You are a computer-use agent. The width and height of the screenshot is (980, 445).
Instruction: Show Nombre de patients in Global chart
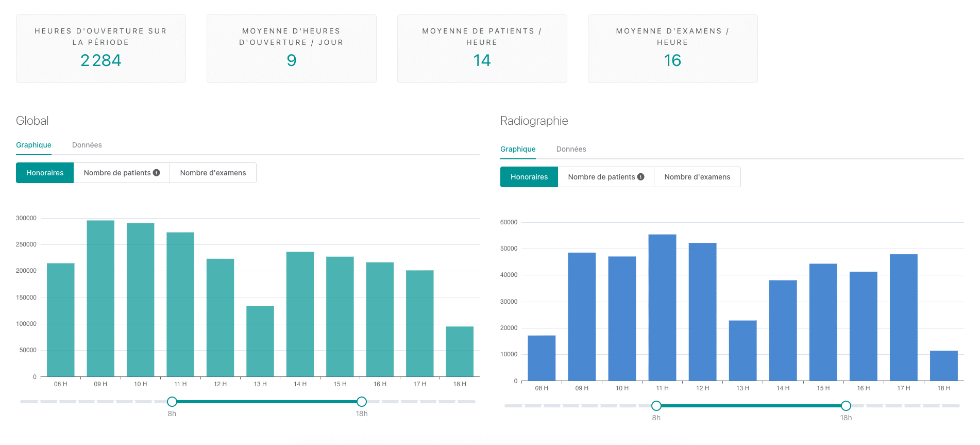point(117,173)
